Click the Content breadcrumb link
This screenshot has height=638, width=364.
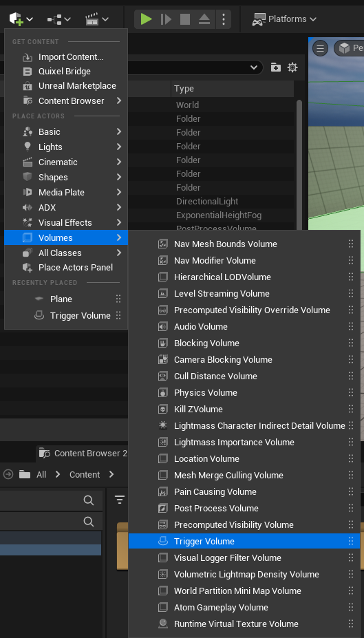click(85, 474)
